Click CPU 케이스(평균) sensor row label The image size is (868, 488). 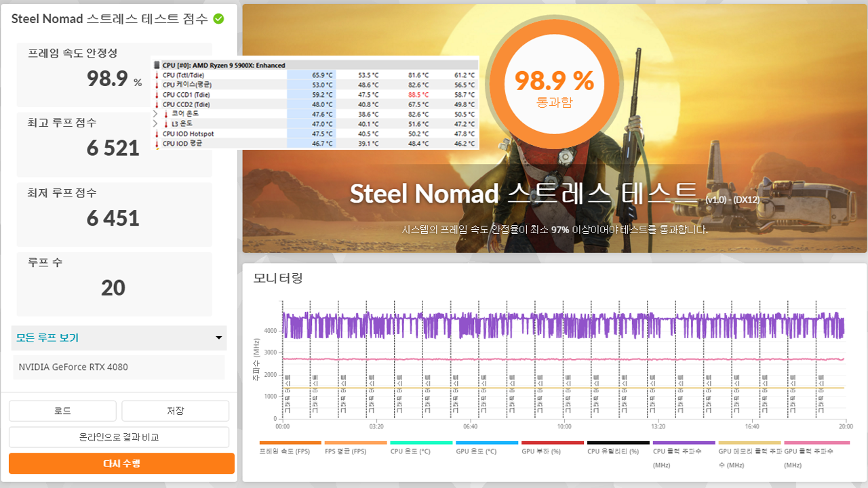pos(186,85)
